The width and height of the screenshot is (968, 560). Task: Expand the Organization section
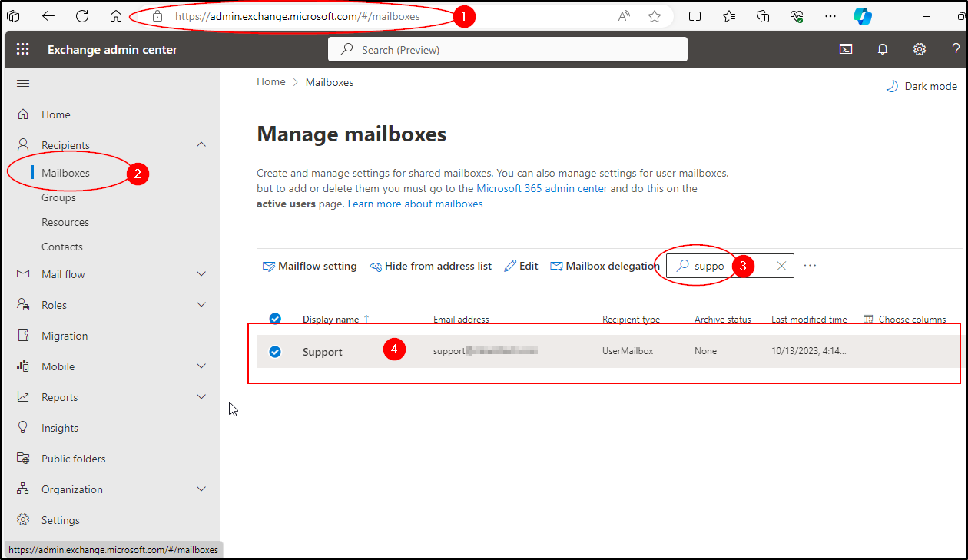pyautogui.click(x=201, y=489)
